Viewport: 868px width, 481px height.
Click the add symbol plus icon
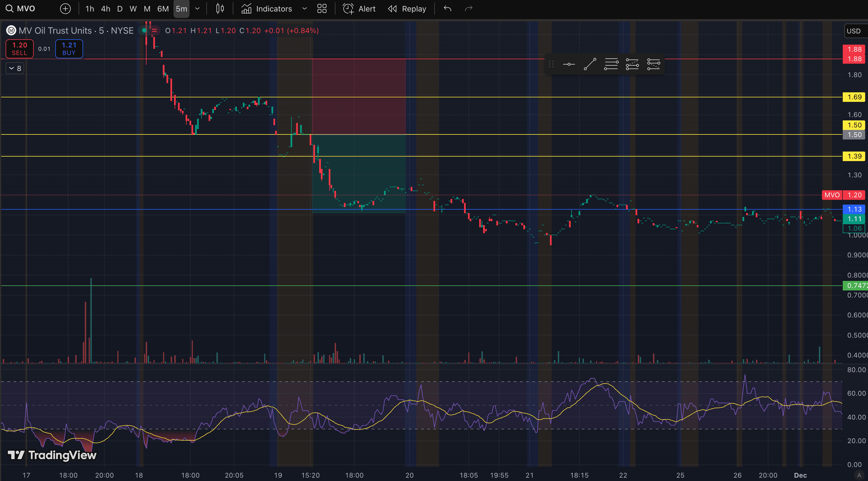(65, 9)
